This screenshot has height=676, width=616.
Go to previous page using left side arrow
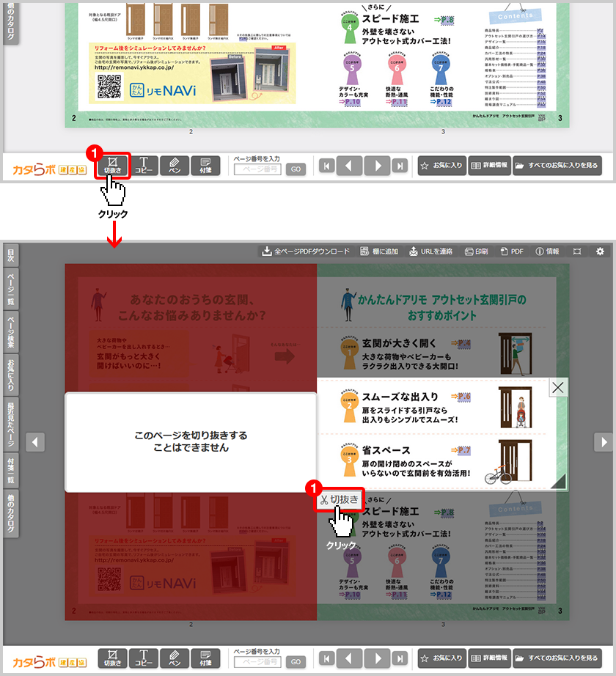36,441
